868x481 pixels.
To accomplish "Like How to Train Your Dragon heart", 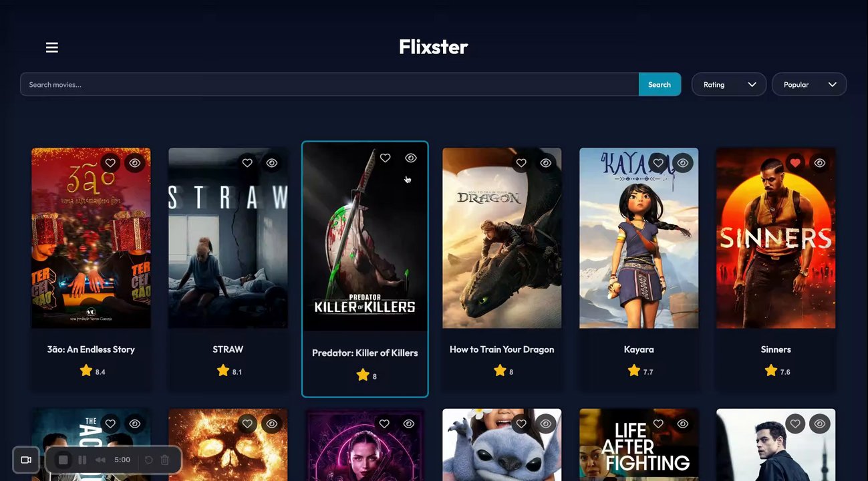I will coord(521,163).
